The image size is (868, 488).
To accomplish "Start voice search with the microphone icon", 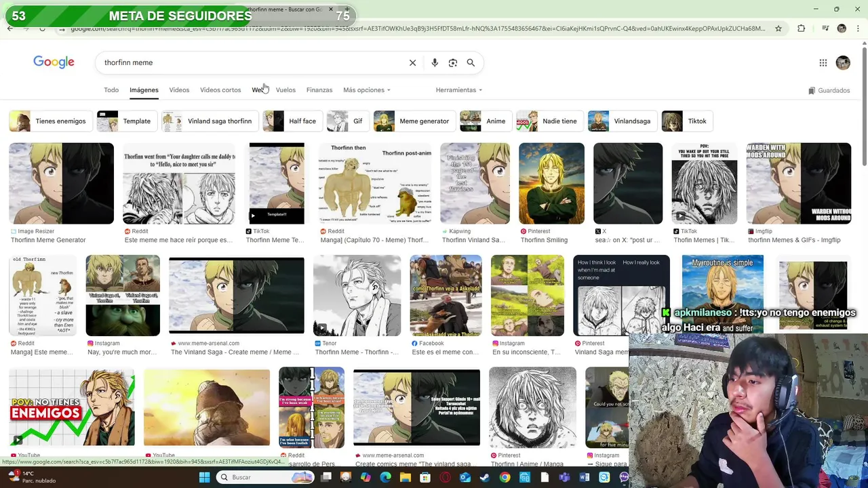I will click(x=435, y=62).
